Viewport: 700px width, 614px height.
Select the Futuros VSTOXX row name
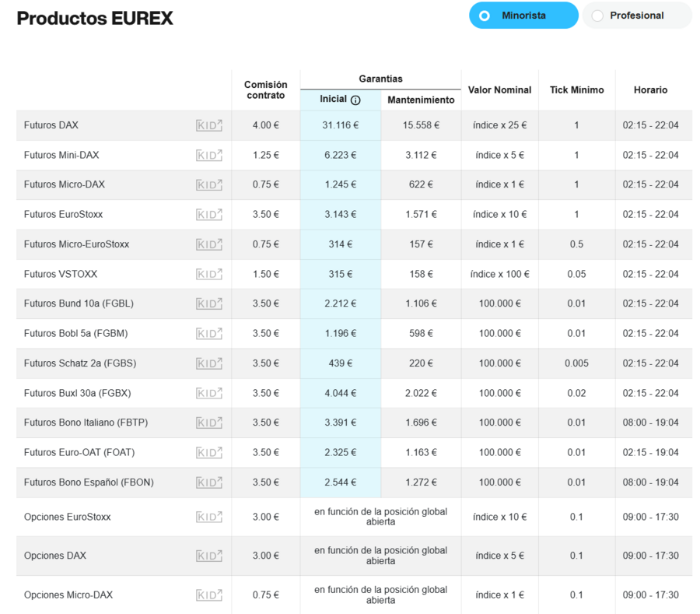[x=61, y=274]
